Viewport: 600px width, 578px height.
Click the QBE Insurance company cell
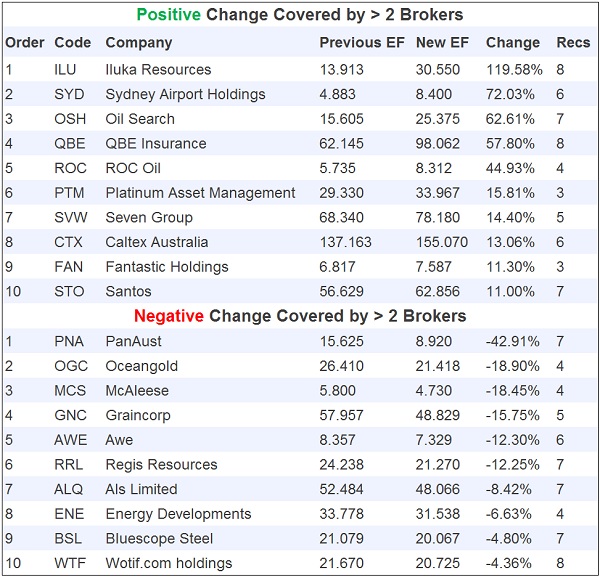155,144
